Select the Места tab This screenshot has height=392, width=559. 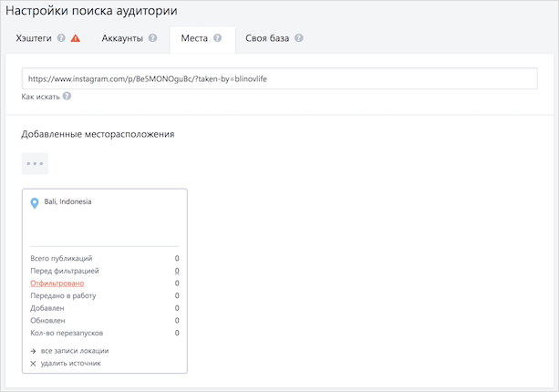click(194, 39)
